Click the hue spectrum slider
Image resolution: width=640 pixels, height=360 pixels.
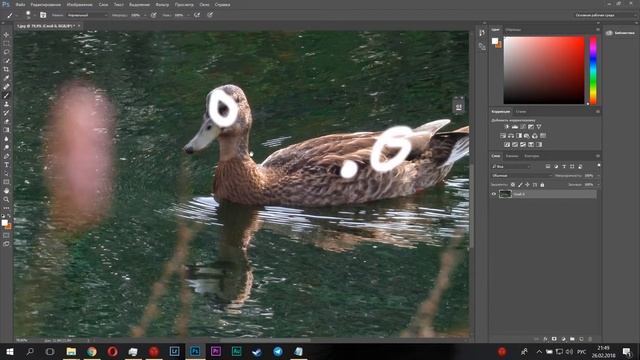pos(593,70)
